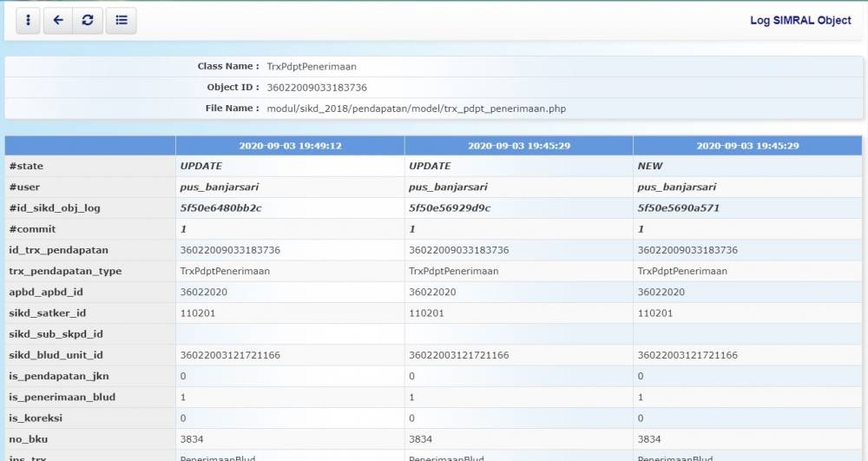Select the Class Name value TrxPdptPenerimaan
Image resolution: width=868 pixels, height=461 pixels.
point(312,67)
